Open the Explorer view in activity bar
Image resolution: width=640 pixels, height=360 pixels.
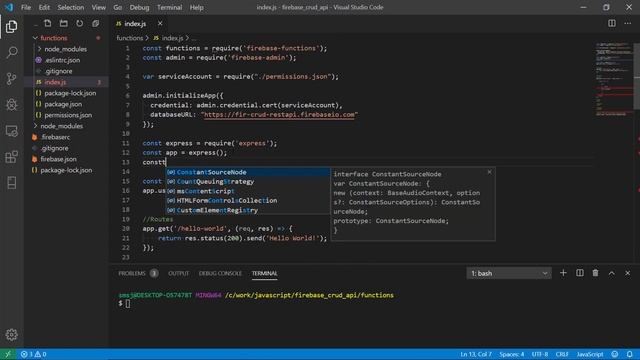click(x=11, y=27)
